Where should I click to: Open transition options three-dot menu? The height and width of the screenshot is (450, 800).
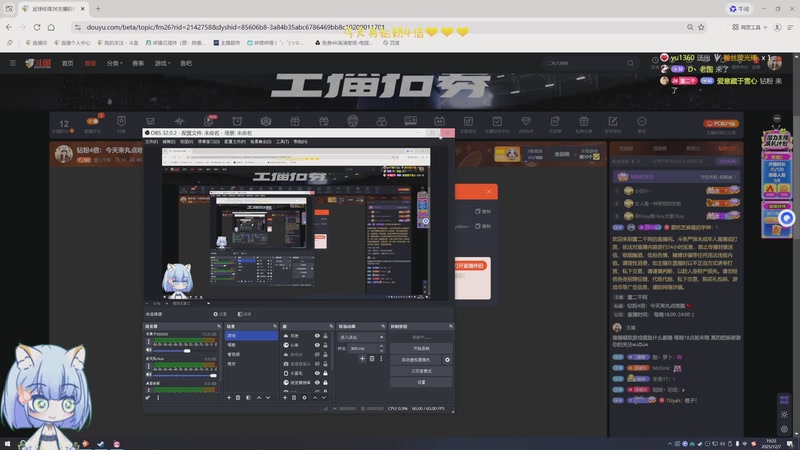[x=381, y=359]
